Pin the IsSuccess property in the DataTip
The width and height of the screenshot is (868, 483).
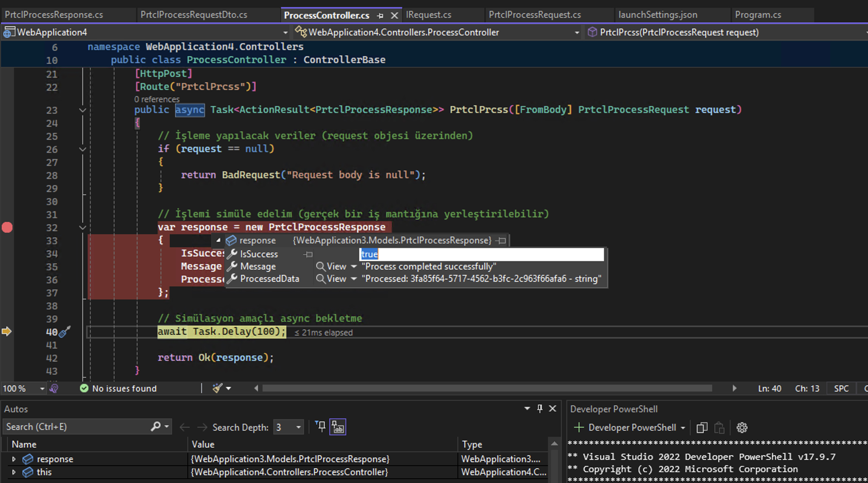click(308, 254)
